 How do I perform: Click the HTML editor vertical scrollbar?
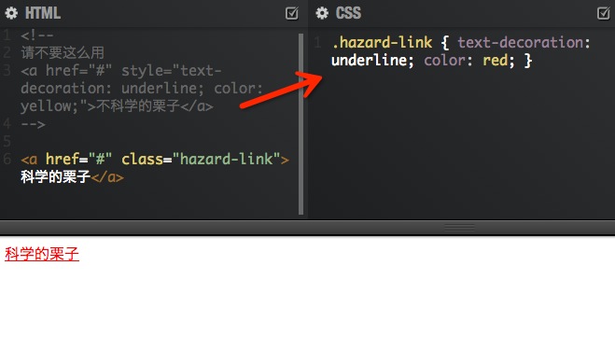coord(301,124)
